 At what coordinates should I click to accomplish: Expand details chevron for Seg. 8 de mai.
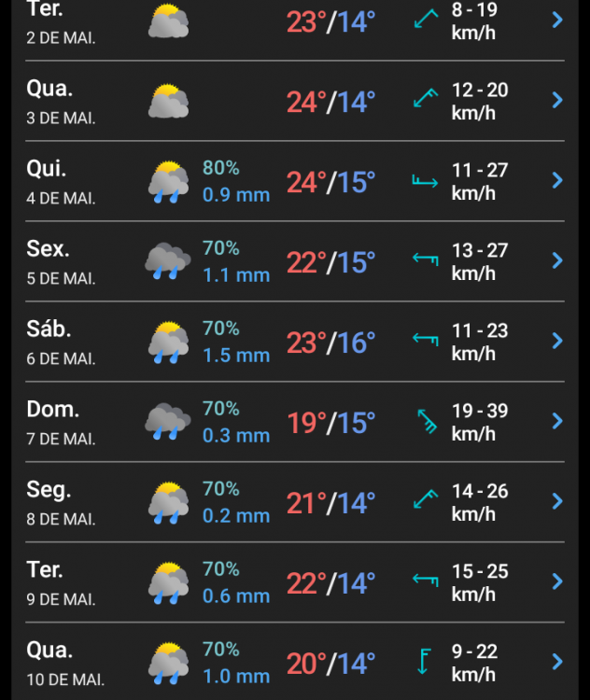pyautogui.click(x=557, y=501)
